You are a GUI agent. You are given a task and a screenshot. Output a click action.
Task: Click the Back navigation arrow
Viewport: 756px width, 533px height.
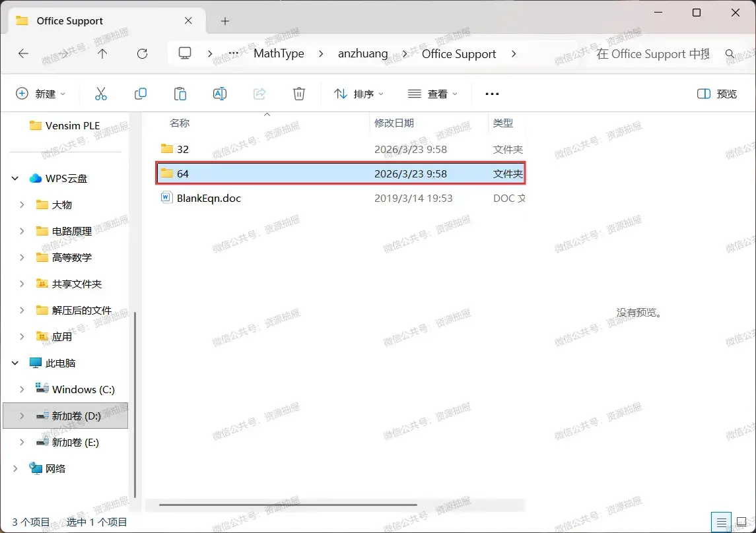23,53
